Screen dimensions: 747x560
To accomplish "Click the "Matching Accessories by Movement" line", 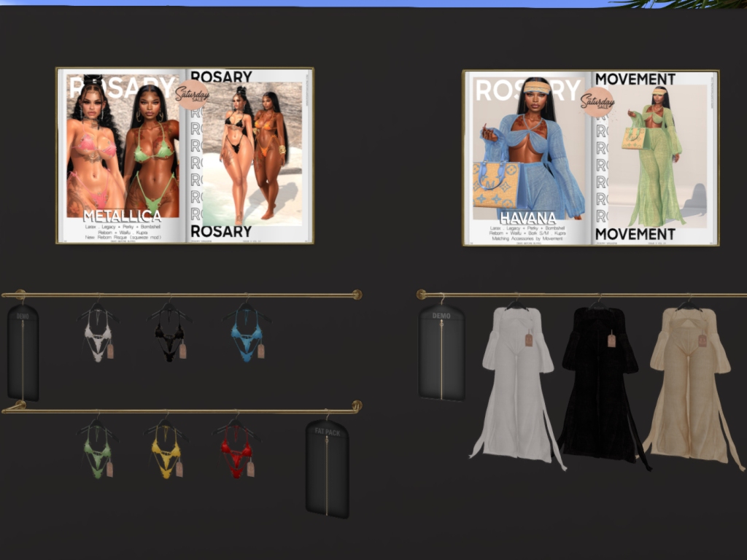I will (x=527, y=238).
